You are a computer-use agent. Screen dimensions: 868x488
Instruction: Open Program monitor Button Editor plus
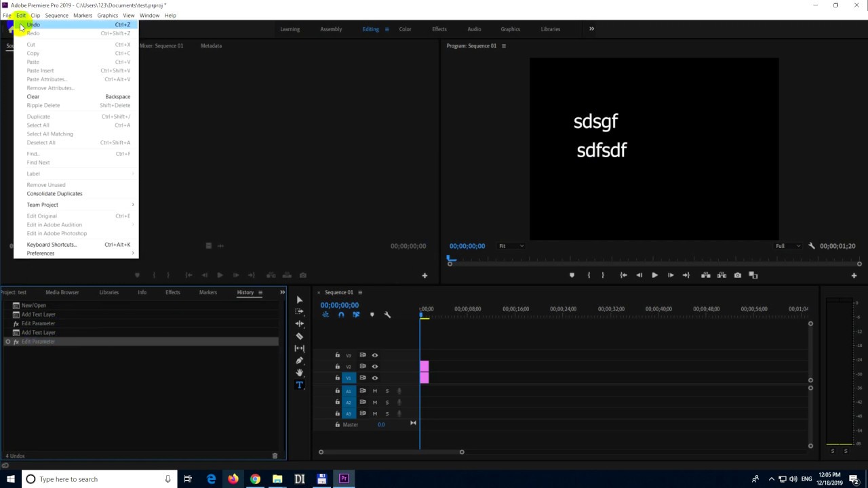point(854,275)
